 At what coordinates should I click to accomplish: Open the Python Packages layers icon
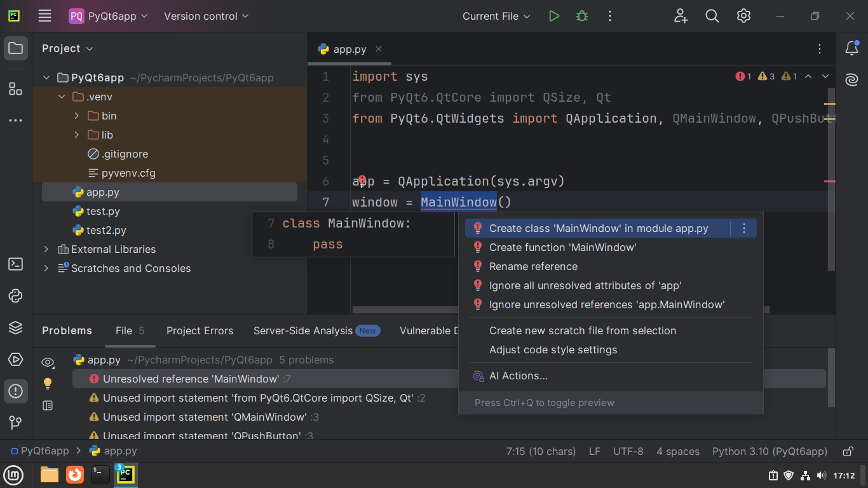[x=16, y=328]
